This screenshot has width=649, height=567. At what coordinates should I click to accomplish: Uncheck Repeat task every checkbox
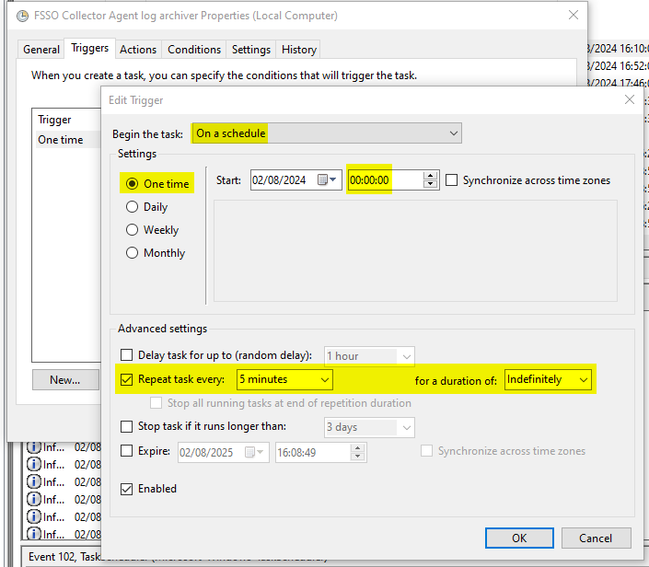(127, 380)
